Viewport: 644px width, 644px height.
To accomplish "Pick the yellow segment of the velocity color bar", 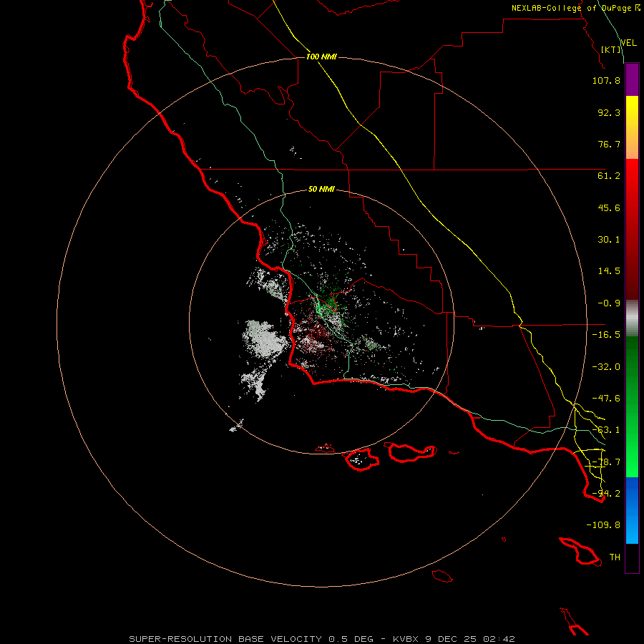I will (632, 127).
